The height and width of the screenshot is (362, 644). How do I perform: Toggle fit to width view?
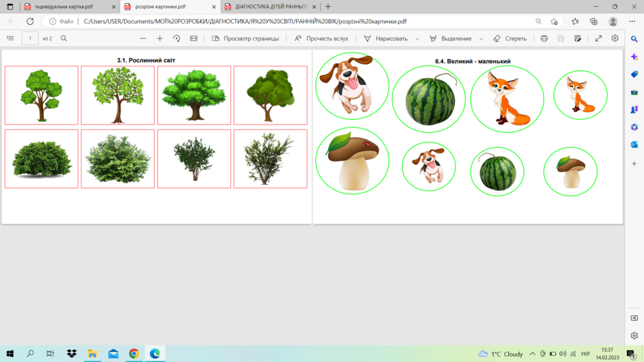pyautogui.click(x=193, y=38)
